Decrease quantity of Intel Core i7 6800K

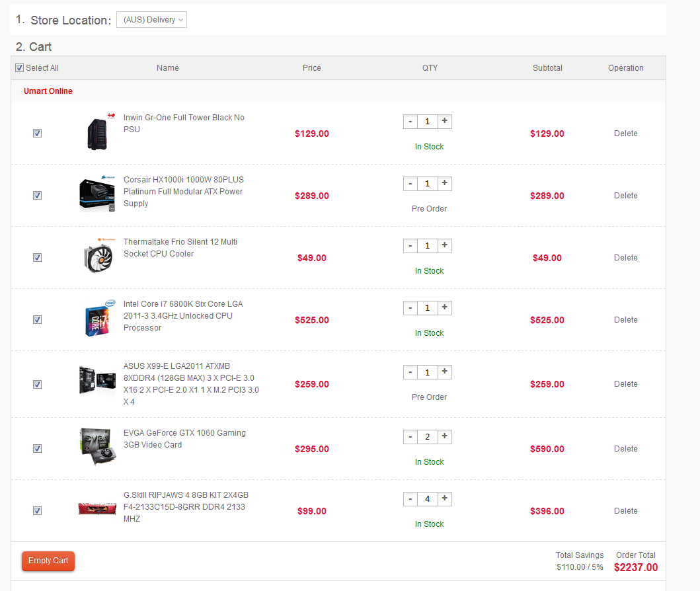pos(410,307)
